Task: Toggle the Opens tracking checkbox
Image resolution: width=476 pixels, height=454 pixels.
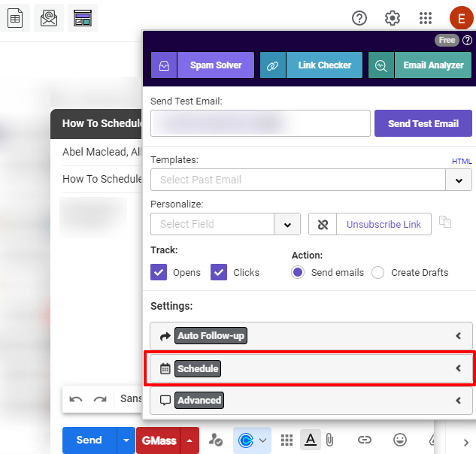Action: click(159, 272)
